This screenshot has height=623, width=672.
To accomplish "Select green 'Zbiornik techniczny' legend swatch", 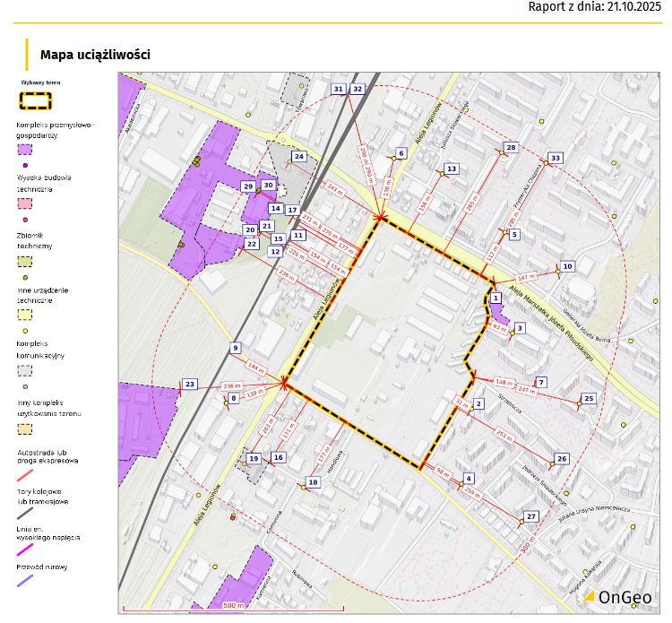I will pos(24,261).
